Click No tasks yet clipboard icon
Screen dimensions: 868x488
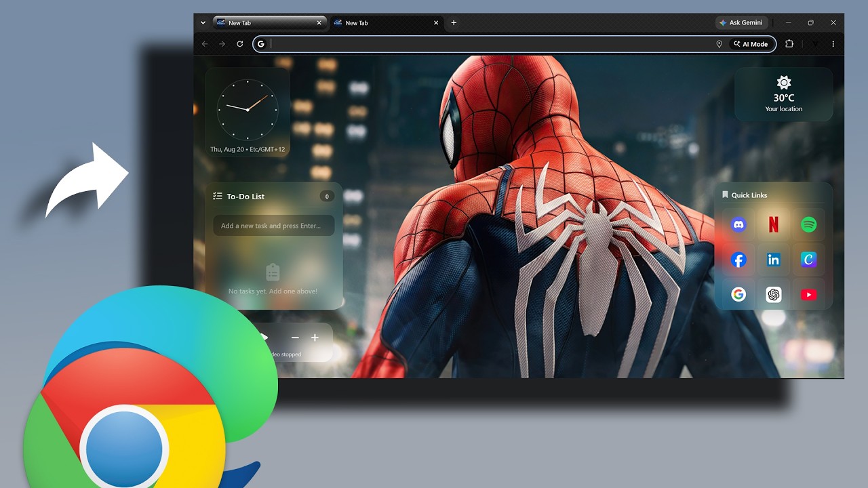[273, 272]
